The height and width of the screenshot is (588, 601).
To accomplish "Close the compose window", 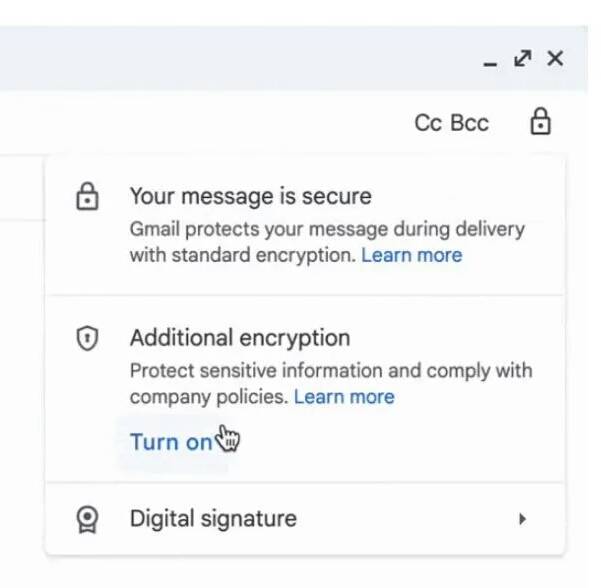I will [x=555, y=59].
